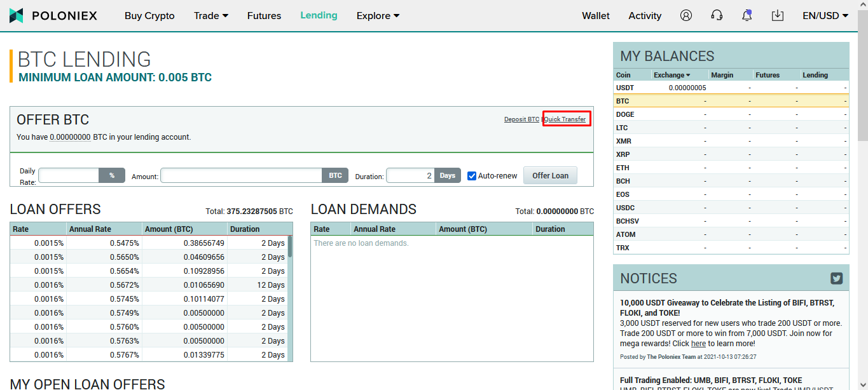Click the Amount (BTC) header in Loan Demands
Viewport: 868px width, 390px height.
pyautogui.click(x=463, y=229)
